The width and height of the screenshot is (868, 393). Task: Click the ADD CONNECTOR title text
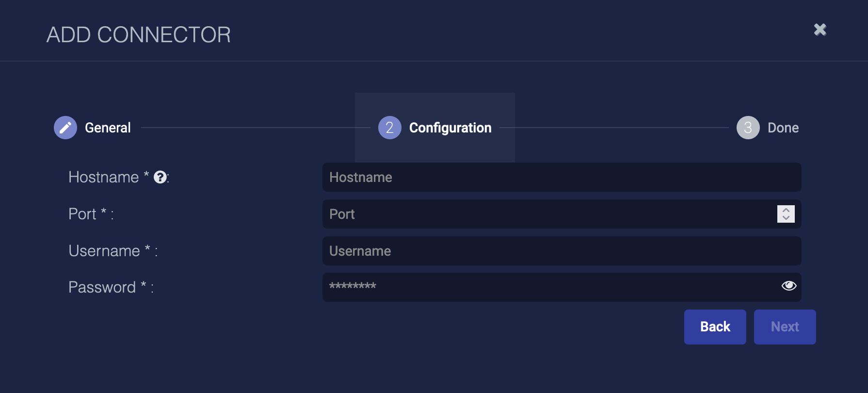tap(139, 35)
